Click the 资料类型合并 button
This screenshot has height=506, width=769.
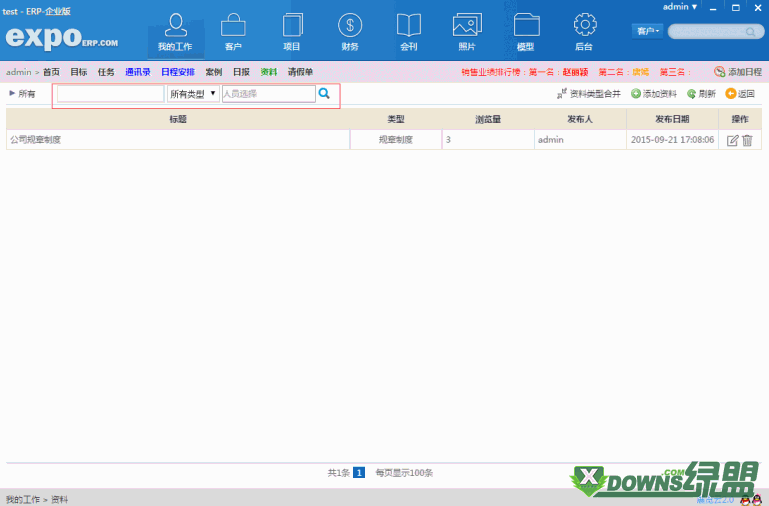589,94
